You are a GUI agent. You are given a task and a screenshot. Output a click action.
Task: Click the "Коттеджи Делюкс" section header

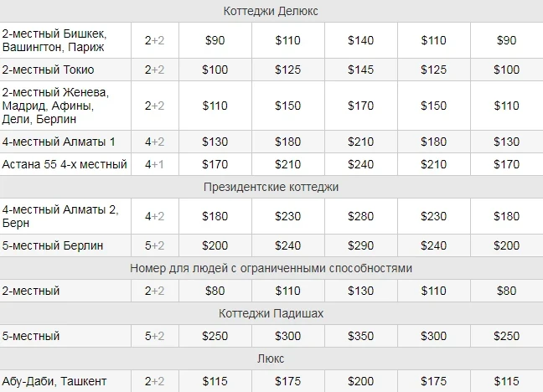coord(271,11)
